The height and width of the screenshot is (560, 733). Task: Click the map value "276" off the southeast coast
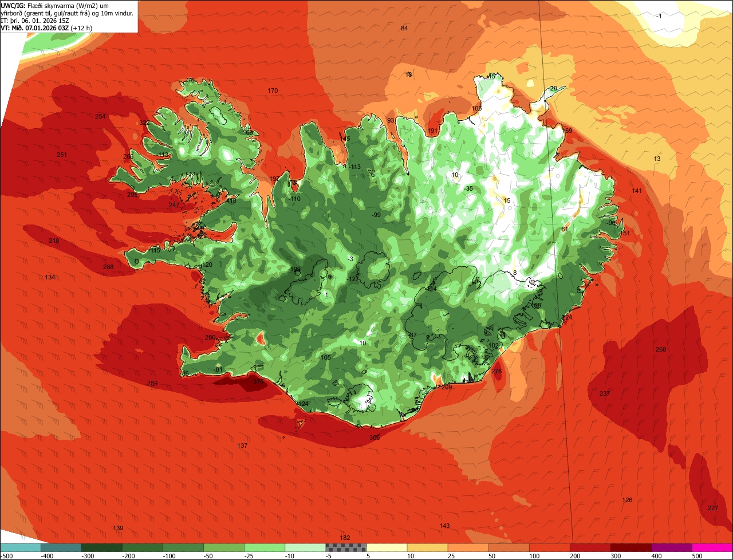point(496,372)
